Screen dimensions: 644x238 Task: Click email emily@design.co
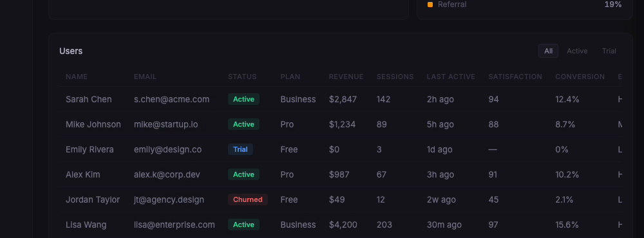167,149
